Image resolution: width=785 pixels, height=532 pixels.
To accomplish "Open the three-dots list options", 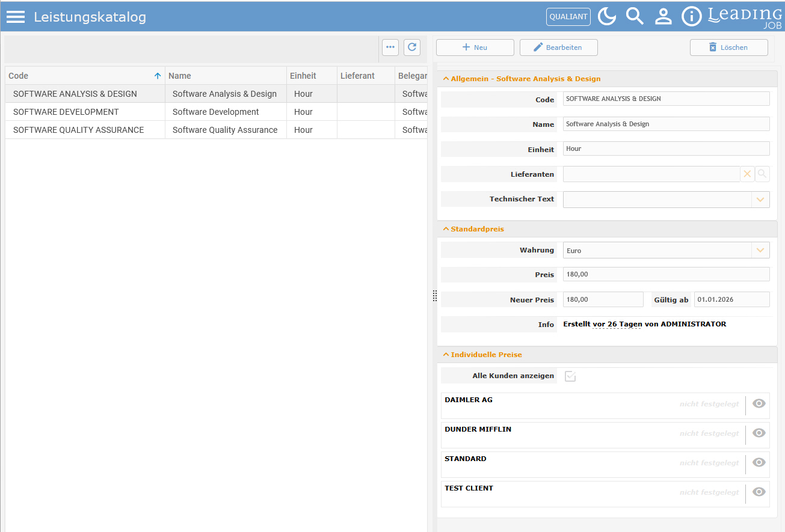I will point(390,47).
